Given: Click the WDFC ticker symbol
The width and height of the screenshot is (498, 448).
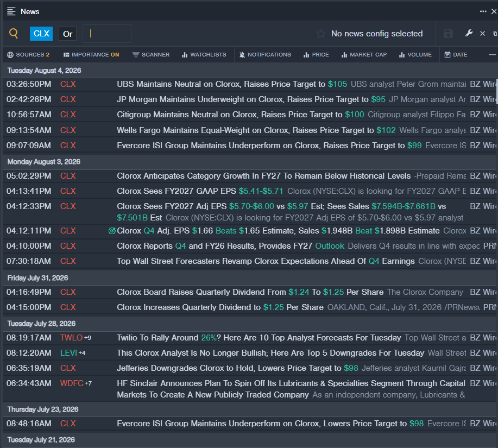Looking at the screenshot, I should [72, 383].
